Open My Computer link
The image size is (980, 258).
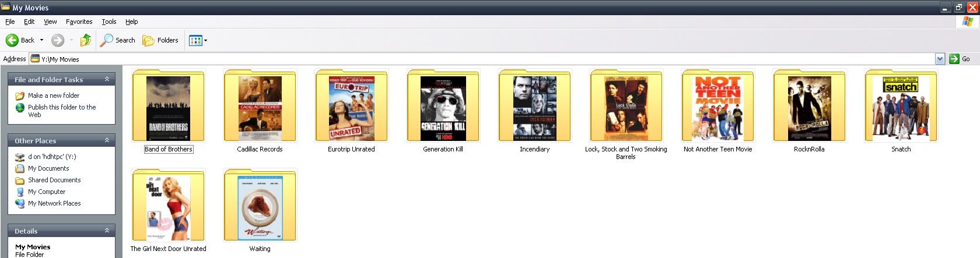point(47,192)
